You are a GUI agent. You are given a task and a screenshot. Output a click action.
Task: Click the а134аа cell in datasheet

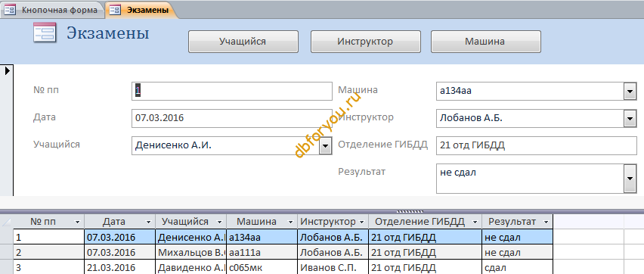pos(262,238)
